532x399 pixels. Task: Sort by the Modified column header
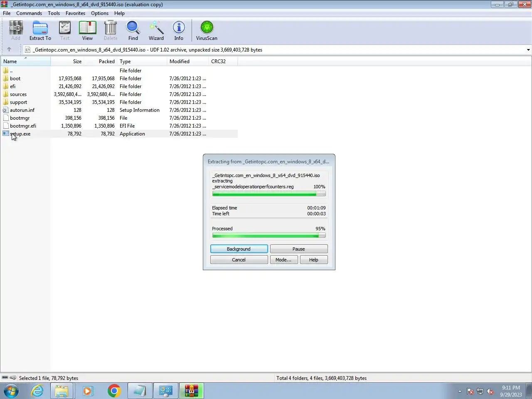187,61
